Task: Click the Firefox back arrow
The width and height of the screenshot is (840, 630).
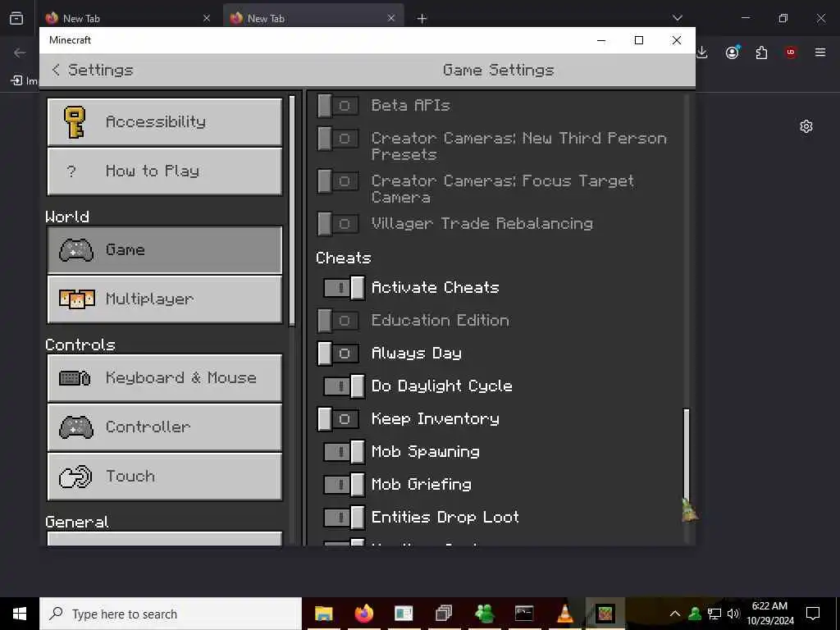Action: pyautogui.click(x=20, y=52)
